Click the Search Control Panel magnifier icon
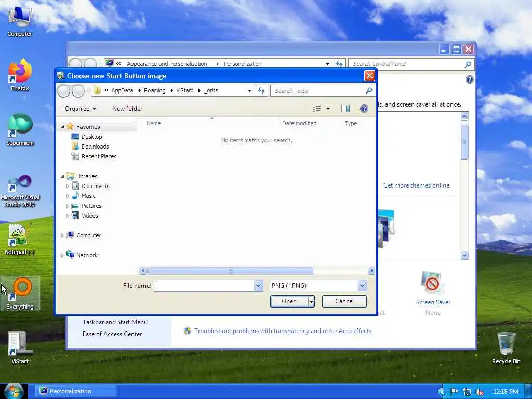Image resolution: width=532 pixels, height=399 pixels. pyautogui.click(x=468, y=64)
